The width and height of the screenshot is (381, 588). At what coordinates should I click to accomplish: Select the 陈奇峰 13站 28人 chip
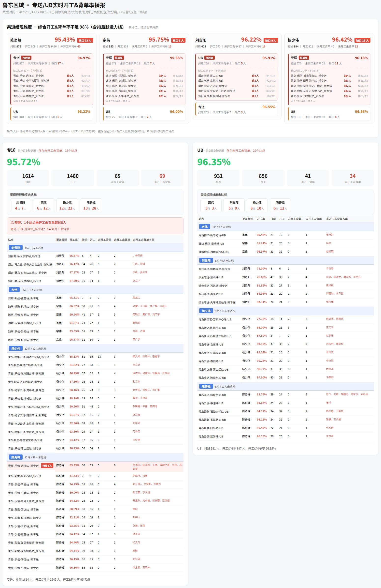(x=91, y=205)
